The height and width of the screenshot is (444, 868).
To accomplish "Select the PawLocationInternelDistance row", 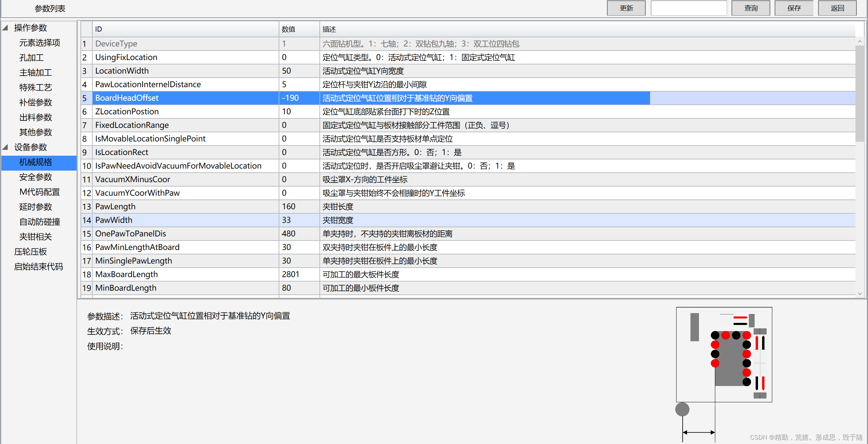I will (468, 84).
